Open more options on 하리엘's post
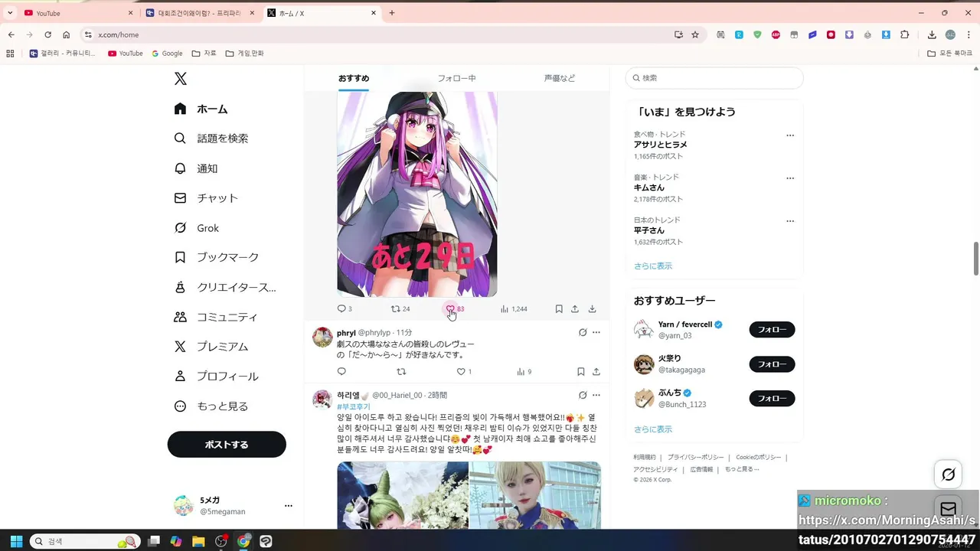This screenshot has width=980, height=551. point(596,395)
